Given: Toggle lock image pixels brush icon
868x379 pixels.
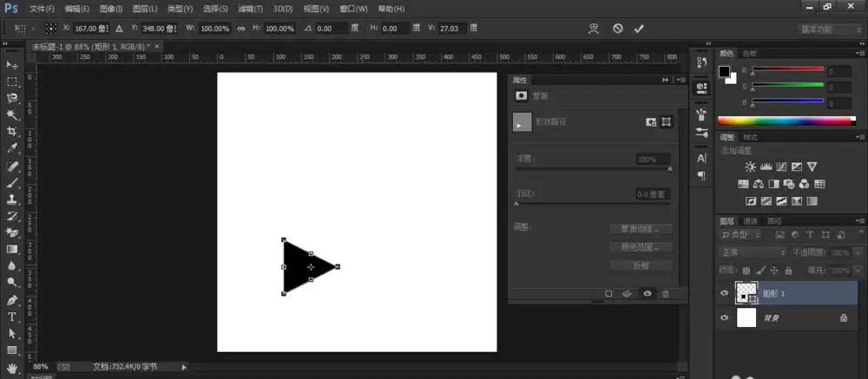Looking at the screenshot, I should click(x=760, y=271).
